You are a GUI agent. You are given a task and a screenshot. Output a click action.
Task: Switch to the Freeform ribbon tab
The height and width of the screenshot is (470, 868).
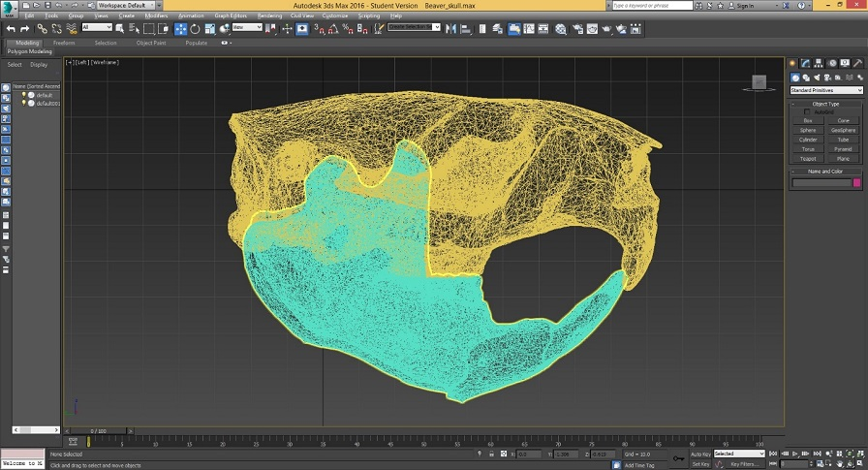tap(64, 43)
